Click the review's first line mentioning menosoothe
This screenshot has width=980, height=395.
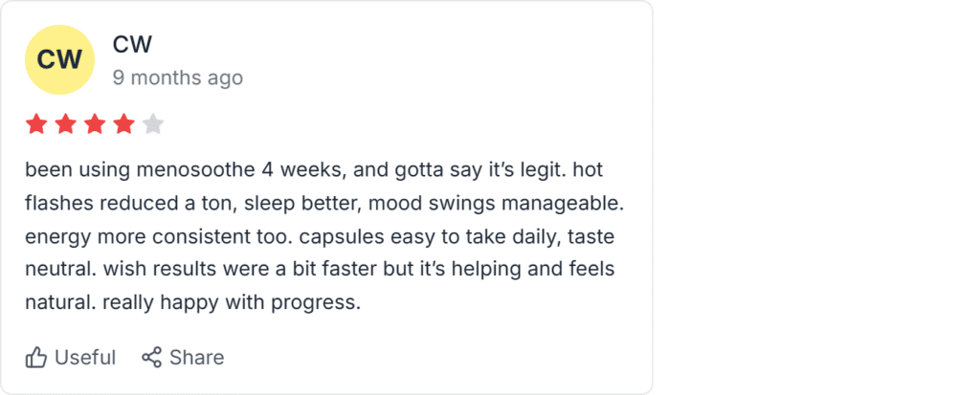[x=314, y=170]
